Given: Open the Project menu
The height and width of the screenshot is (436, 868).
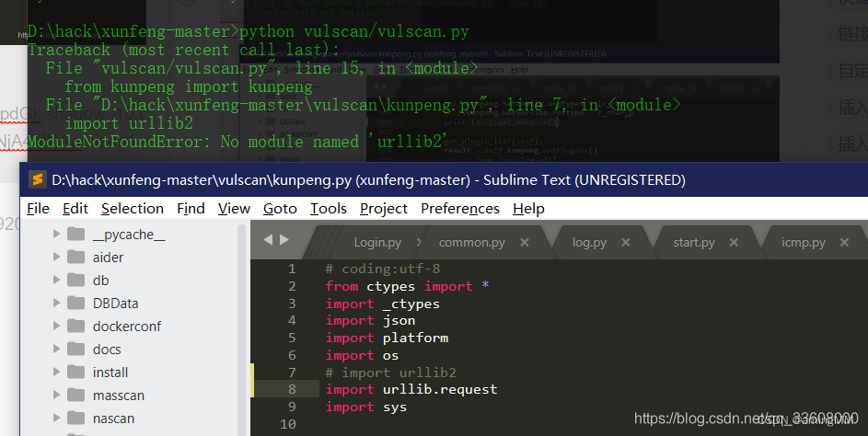Looking at the screenshot, I should (x=384, y=209).
